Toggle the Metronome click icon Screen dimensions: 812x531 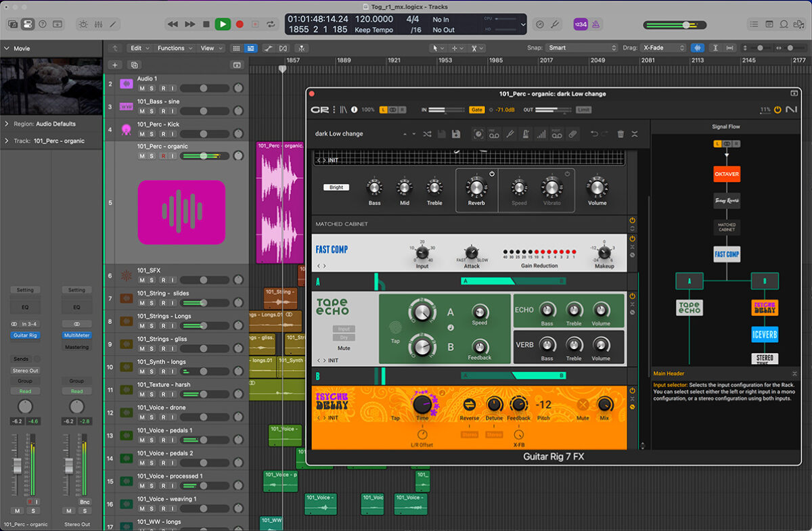597,24
